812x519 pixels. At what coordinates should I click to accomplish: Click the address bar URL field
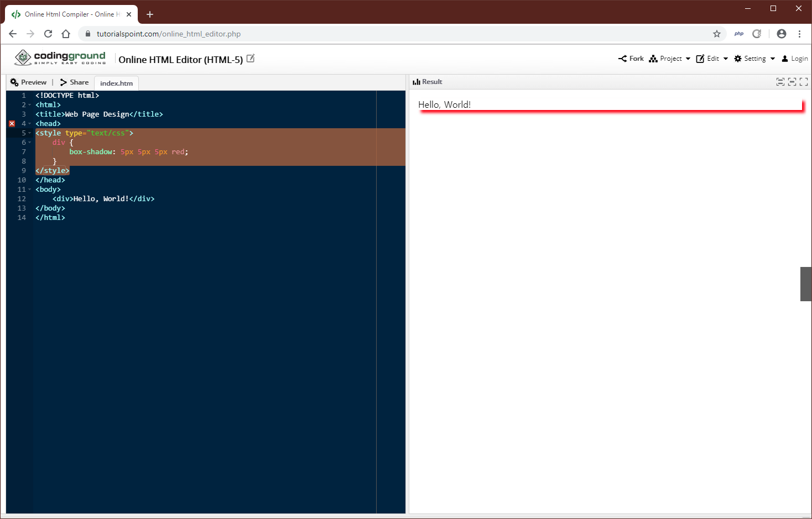[401, 34]
